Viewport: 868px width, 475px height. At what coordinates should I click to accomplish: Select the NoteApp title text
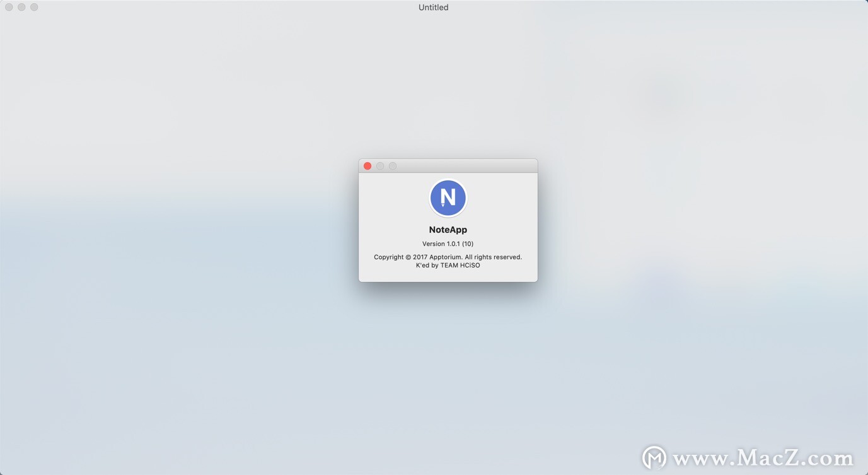(x=448, y=230)
